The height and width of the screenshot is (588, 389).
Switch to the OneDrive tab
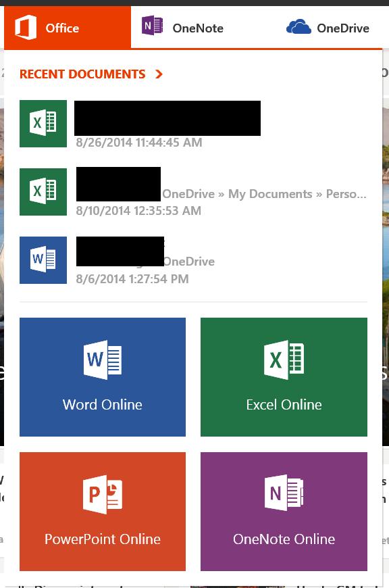point(328,28)
